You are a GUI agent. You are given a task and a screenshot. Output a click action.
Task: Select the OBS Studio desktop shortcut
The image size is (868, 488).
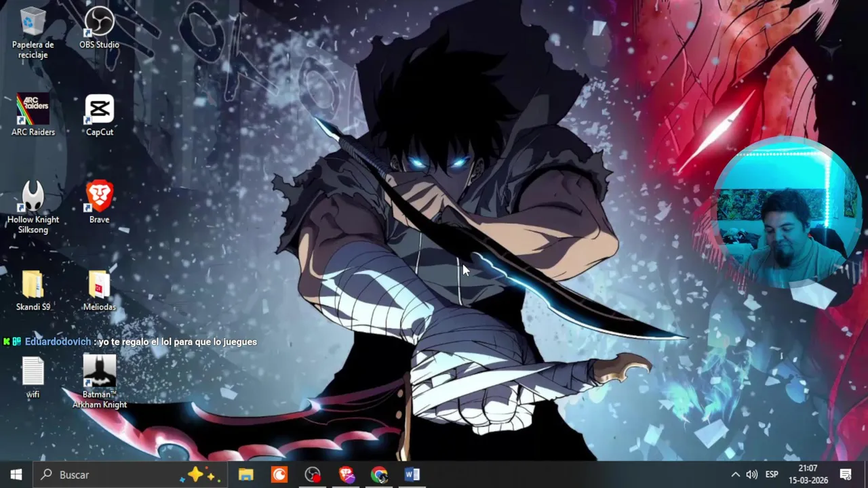coord(99,28)
